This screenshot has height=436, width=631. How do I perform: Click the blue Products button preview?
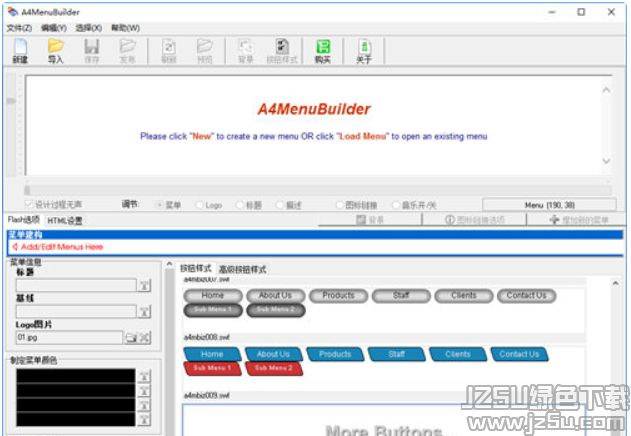(335, 354)
